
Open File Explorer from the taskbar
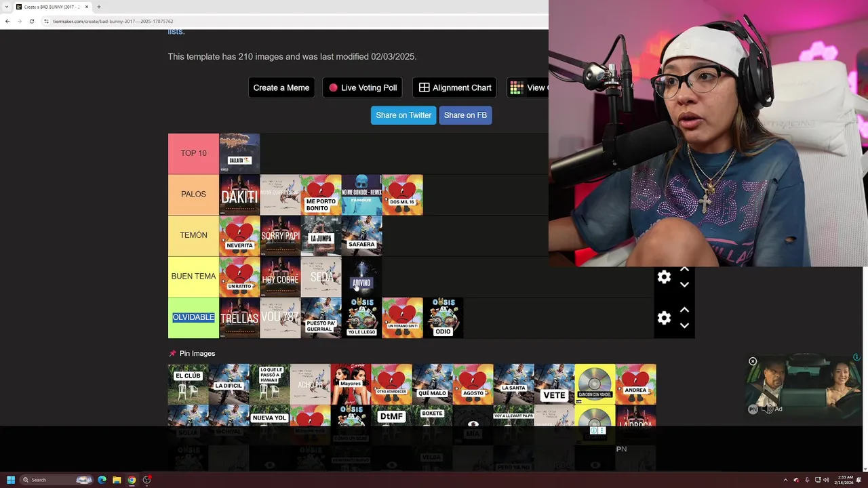coord(117,480)
